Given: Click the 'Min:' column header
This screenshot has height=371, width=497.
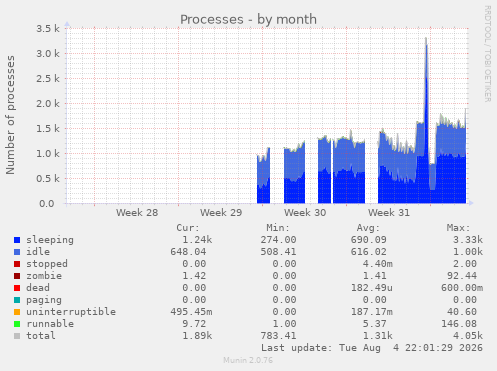Looking at the screenshot, I should click(278, 228).
